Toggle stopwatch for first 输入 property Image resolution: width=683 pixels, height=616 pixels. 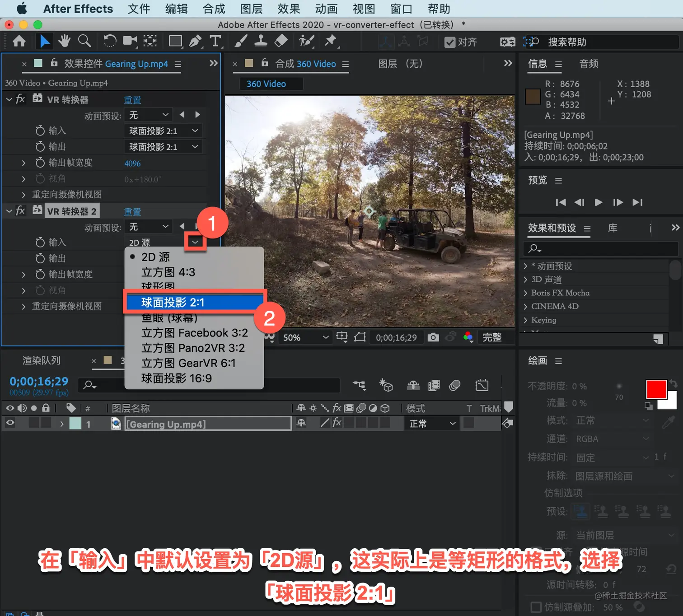click(x=40, y=131)
